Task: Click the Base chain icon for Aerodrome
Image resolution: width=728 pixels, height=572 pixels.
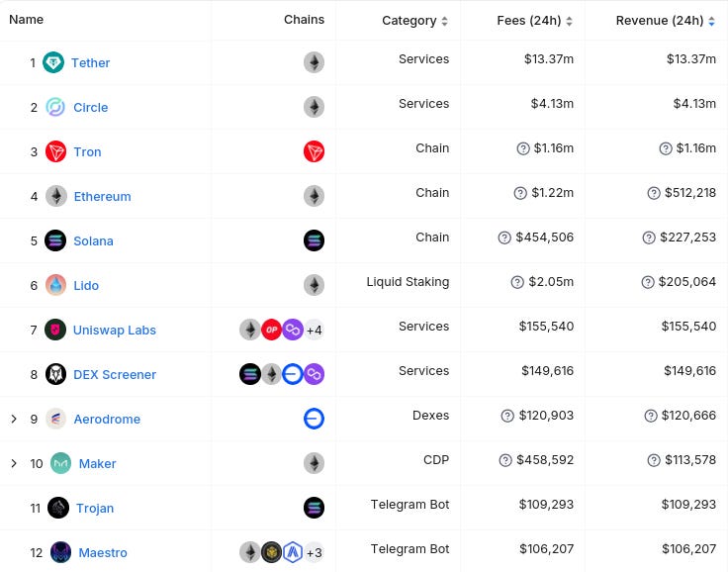Action: coord(314,419)
